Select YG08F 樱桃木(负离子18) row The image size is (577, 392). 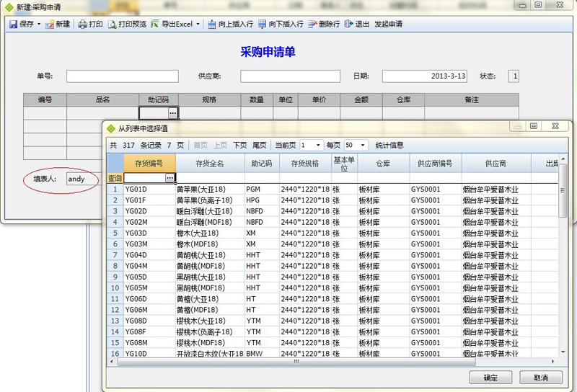332,331
